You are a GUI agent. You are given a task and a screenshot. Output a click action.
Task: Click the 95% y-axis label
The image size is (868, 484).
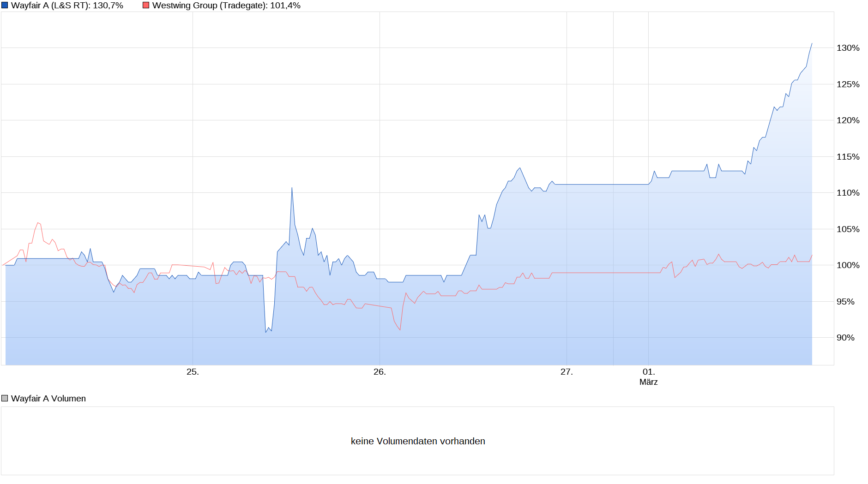point(845,302)
